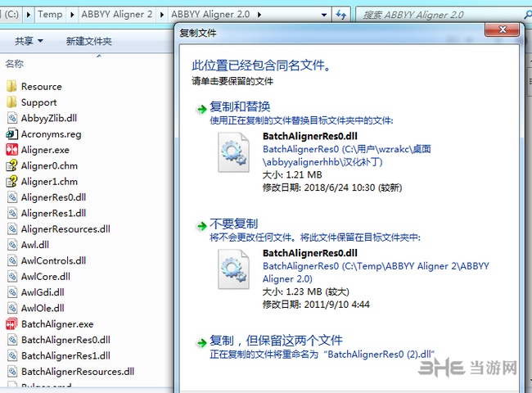Viewport: 532px width, 393px height.
Task: Select the Aligner1.chm help file icon
Action: tap(12, 181)
